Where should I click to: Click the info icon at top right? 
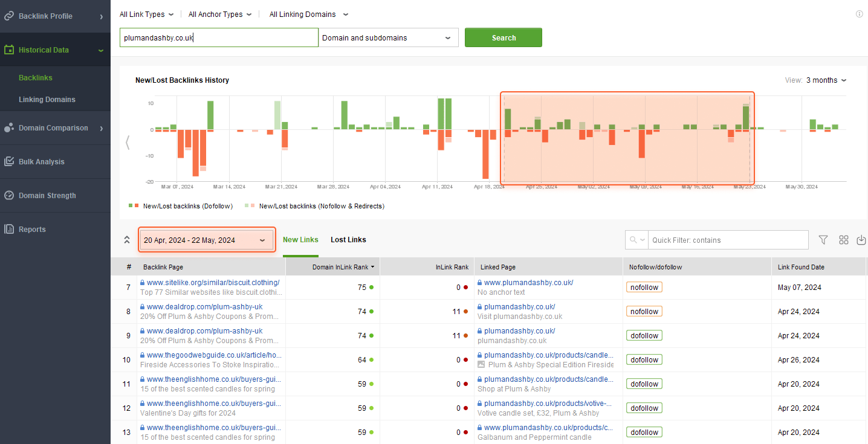coord(860,14)
